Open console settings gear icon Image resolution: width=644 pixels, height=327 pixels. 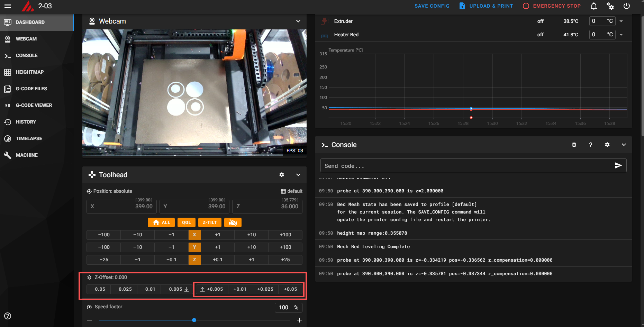click(x=607, y=145)
